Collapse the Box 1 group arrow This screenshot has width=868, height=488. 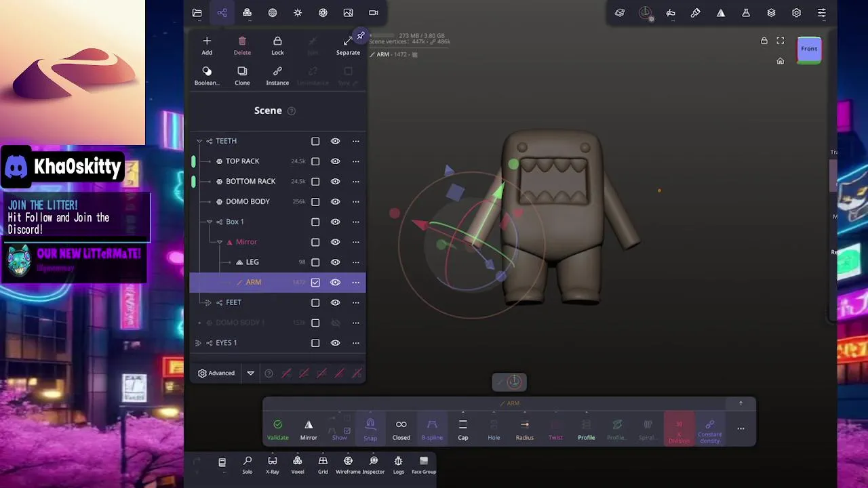(x=210, y=222)
